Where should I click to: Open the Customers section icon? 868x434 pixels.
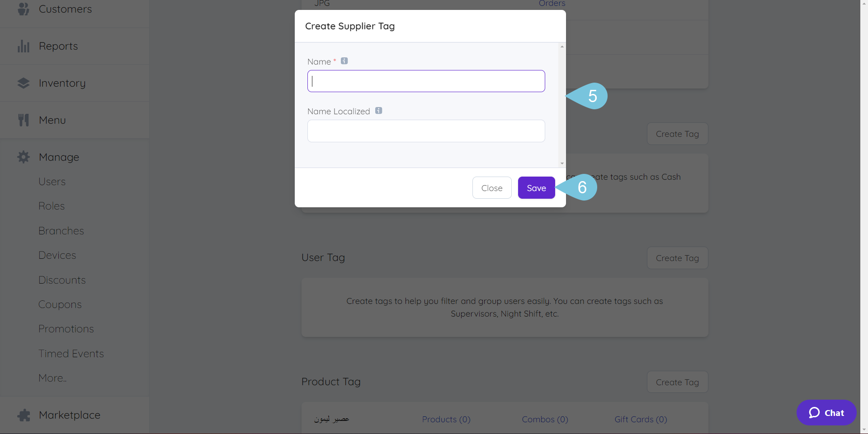[23, 9]
